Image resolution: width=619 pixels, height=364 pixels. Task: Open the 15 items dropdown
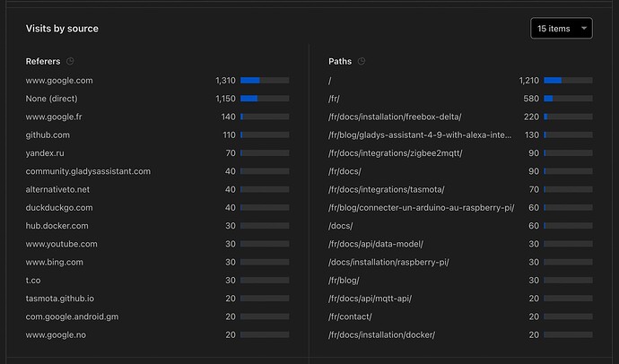tap(560, 29)
